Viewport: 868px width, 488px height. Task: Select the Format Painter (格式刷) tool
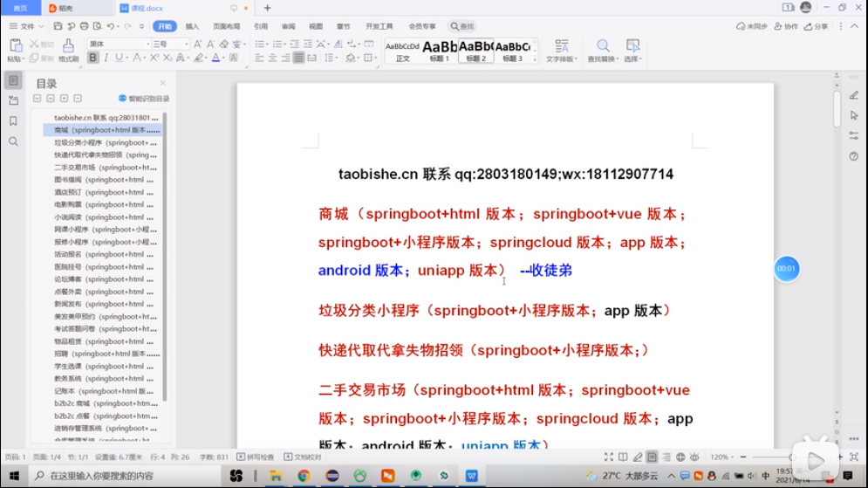[68, 50]
